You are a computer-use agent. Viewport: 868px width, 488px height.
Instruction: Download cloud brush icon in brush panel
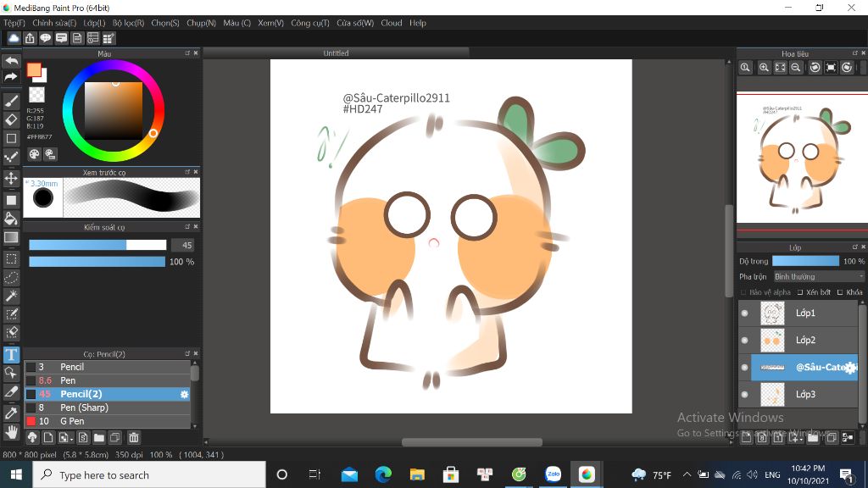[32, 438]
